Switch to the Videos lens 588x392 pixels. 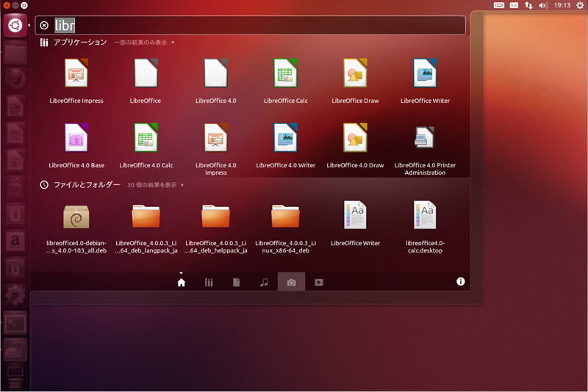[x=319, y=283]
